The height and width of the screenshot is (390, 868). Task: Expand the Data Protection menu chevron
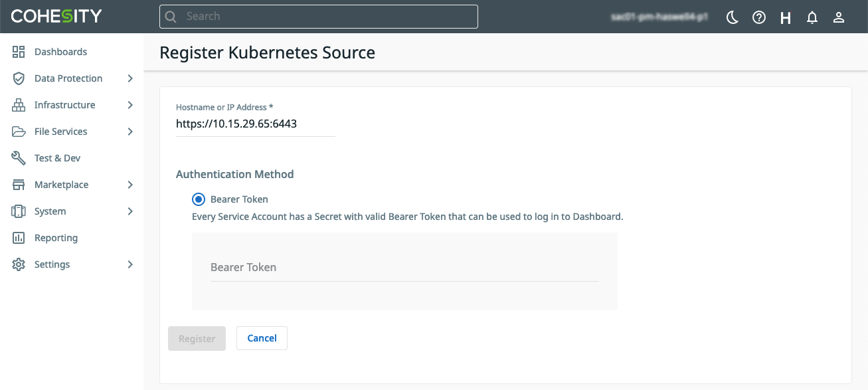click(130, 78)
